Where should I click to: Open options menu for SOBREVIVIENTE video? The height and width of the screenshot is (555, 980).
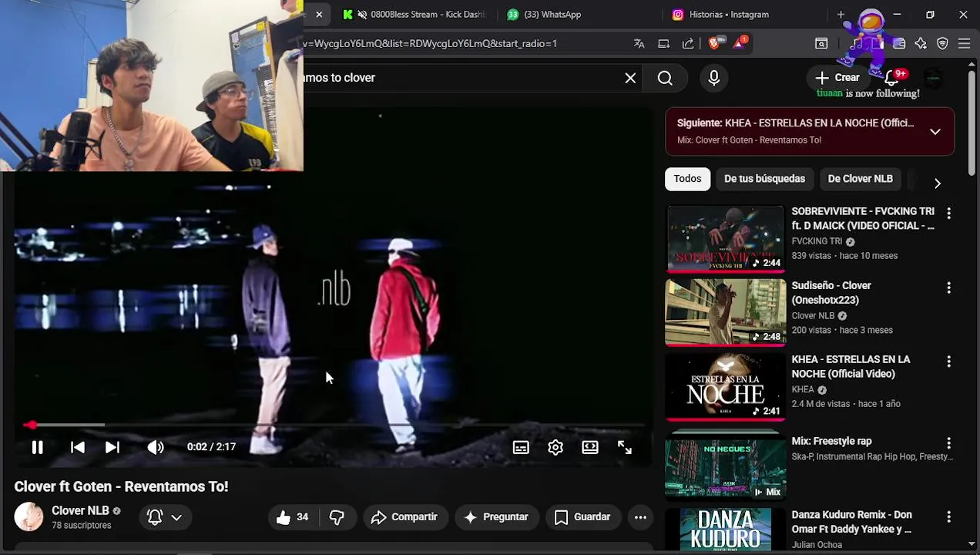(948, 214)
